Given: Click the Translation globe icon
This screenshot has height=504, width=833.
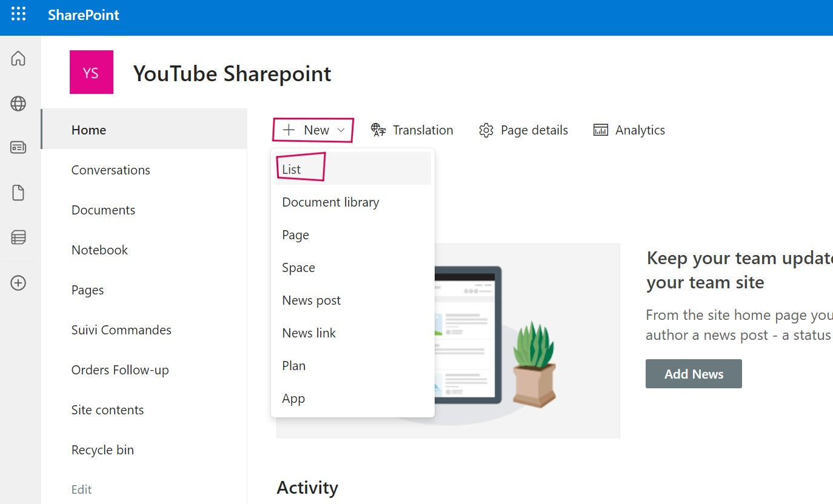Looking at the screenshot, I should pos(378,130).
